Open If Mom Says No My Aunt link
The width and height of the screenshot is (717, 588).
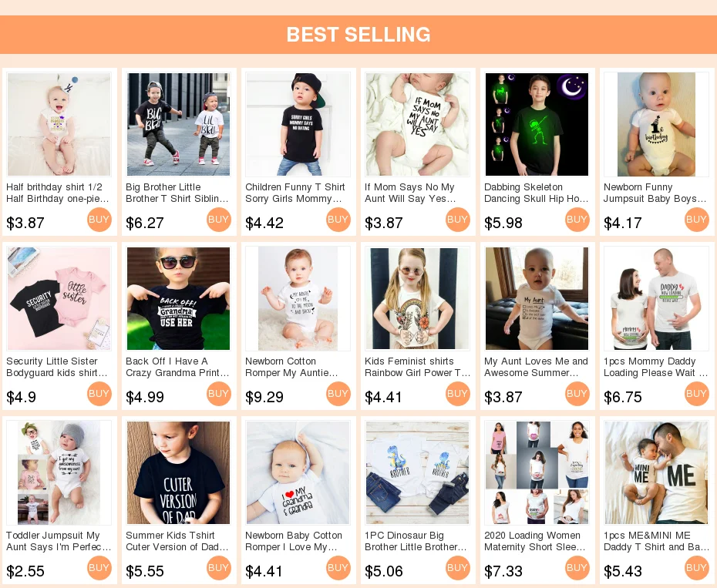click(x=410, y=193)
